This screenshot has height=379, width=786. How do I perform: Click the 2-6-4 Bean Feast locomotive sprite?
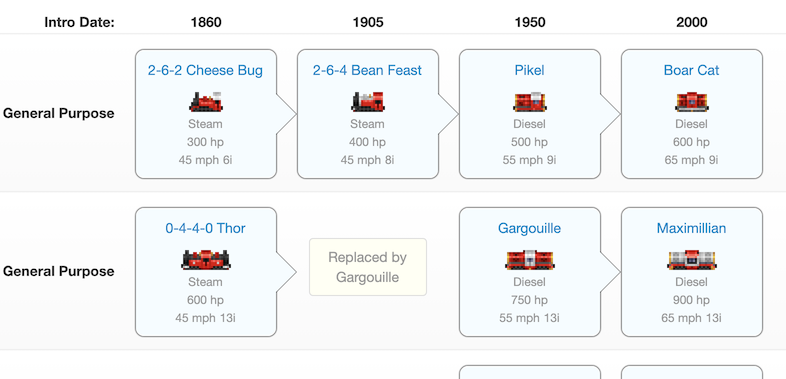pyautogui.click(x=368, y=101)
